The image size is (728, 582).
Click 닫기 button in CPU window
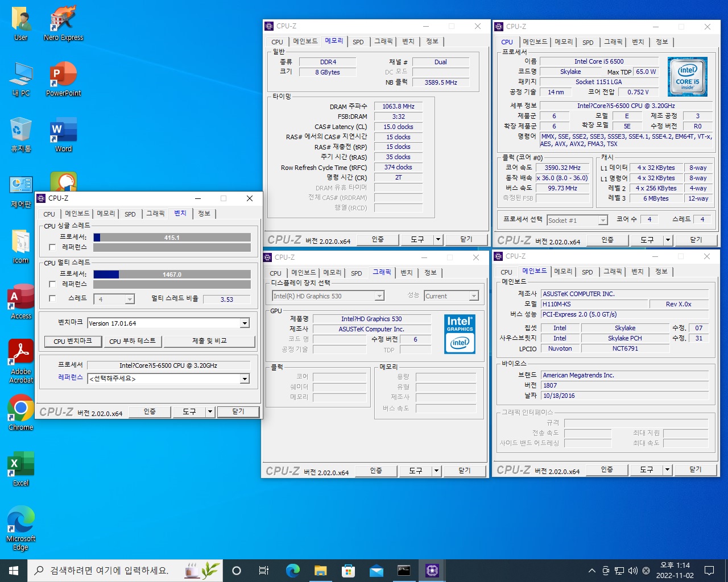[696, 240]
